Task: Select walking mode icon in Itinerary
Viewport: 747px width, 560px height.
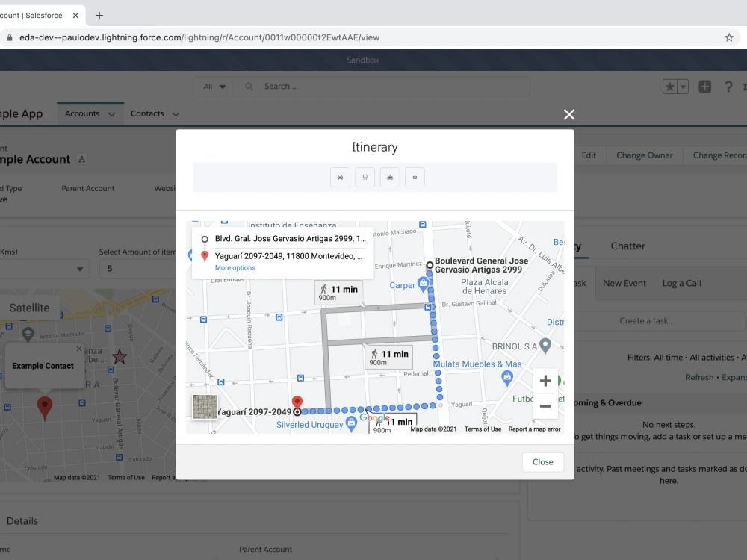Action: 415,178
